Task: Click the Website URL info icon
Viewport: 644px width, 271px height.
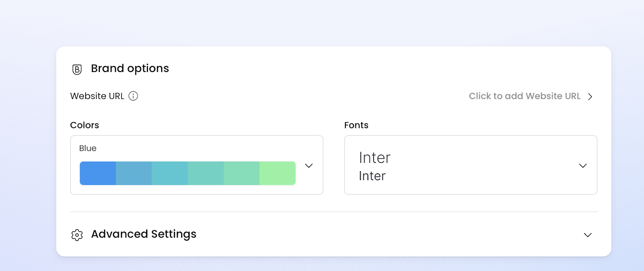Action: (x=133, y=96)
